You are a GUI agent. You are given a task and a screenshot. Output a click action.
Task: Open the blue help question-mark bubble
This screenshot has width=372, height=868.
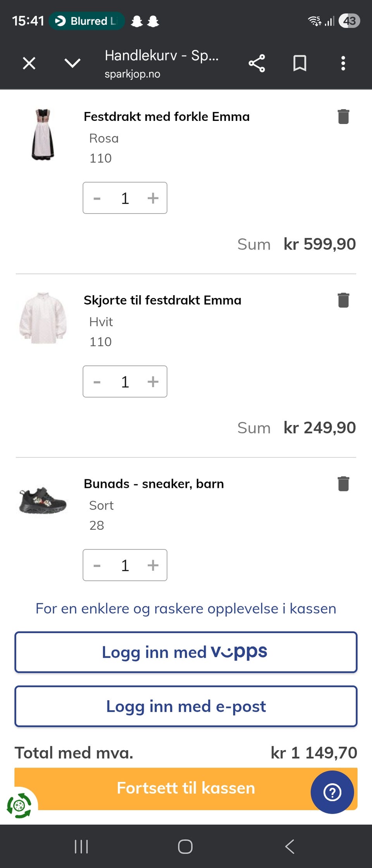coord(332,792)
